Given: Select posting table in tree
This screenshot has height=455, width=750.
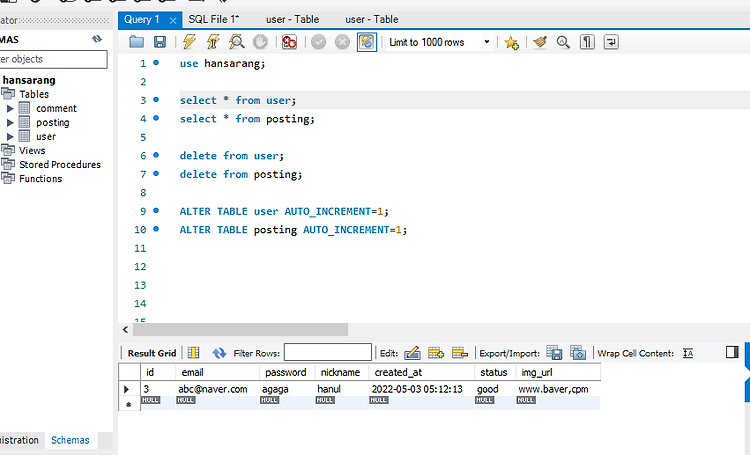Looking at the screenshot, I should pos(53,123).
